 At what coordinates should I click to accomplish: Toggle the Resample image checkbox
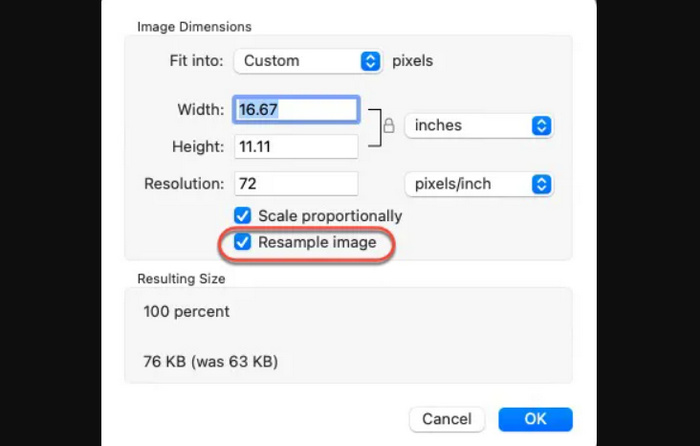242,242
